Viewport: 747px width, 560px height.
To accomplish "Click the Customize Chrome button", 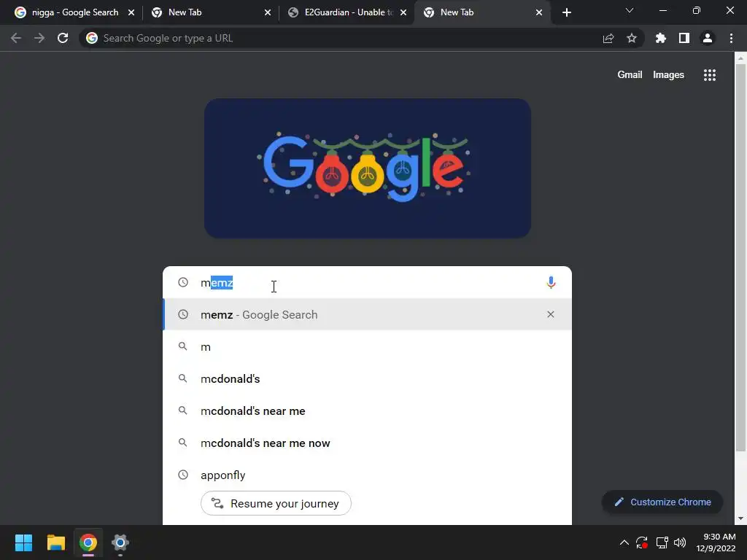I will (x=662, y=502).
